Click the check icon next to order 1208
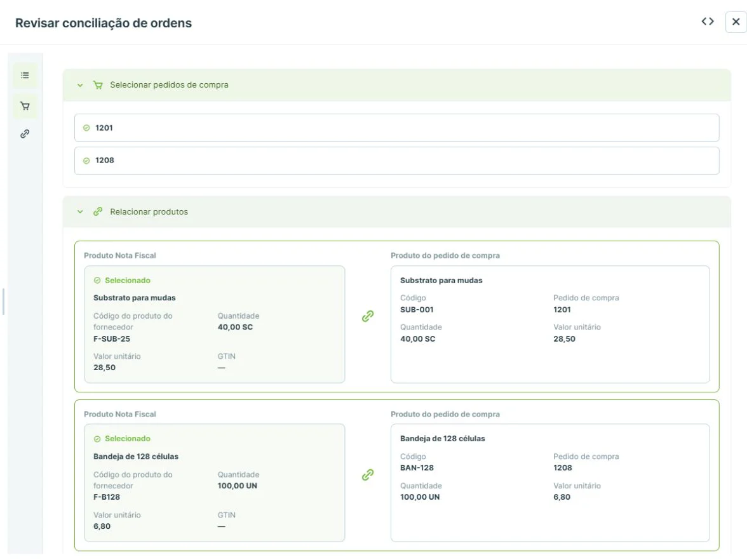The width and height of the screenshot is (747, 560). coord(86,161)
